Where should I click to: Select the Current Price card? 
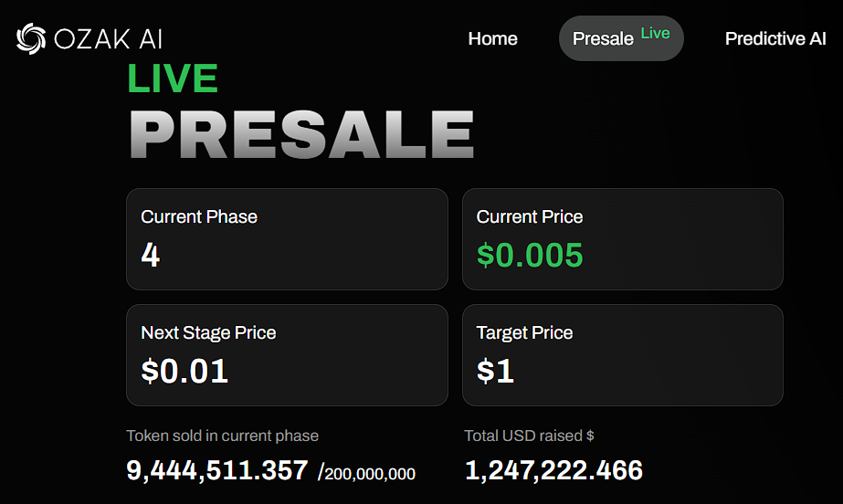[x=623, y=239]
